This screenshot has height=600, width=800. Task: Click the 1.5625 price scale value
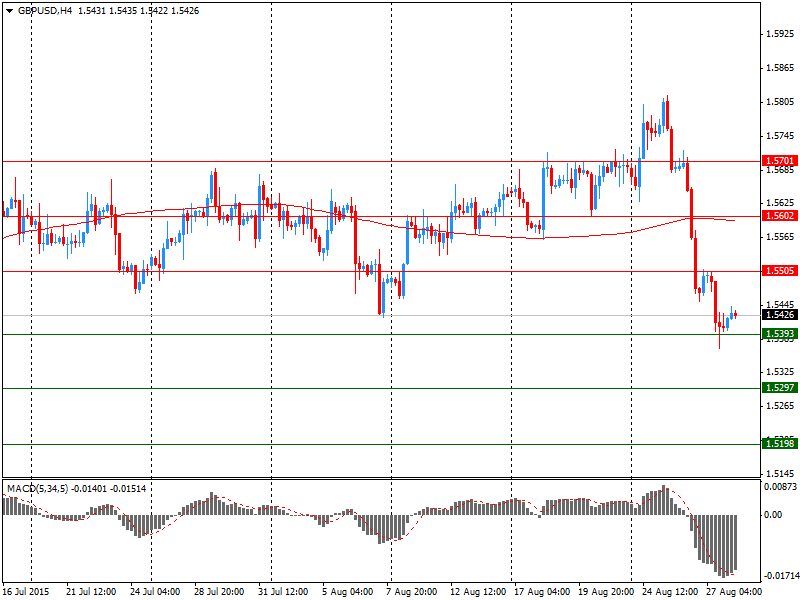click(x=780, y=203)
